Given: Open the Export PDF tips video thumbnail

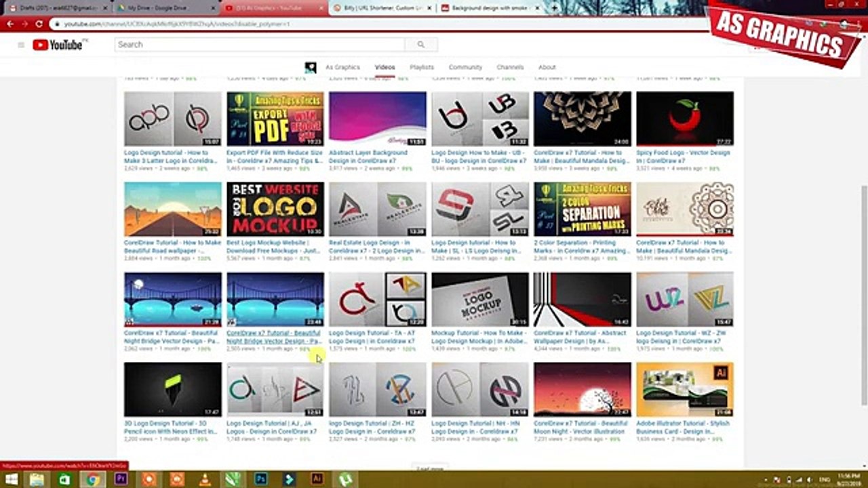Looking at the screenshot, I should (275, 119).
